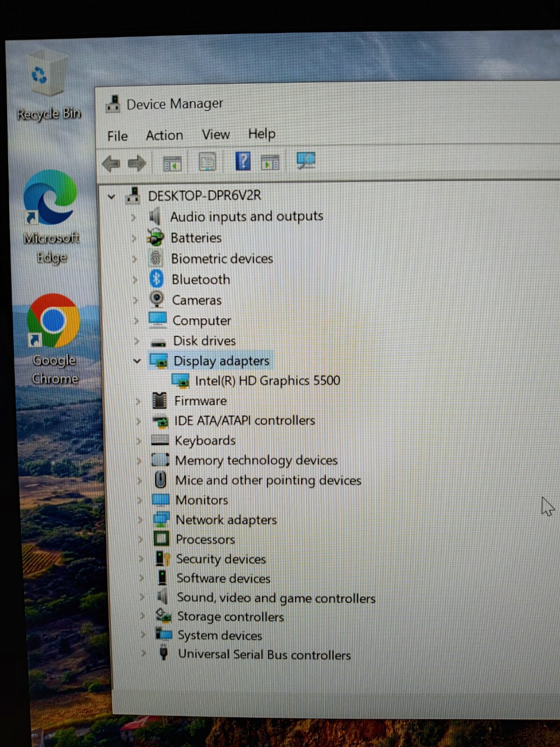560x747 pixels.
Task: Click the System devices folder icon
Action: click(164, 634)
